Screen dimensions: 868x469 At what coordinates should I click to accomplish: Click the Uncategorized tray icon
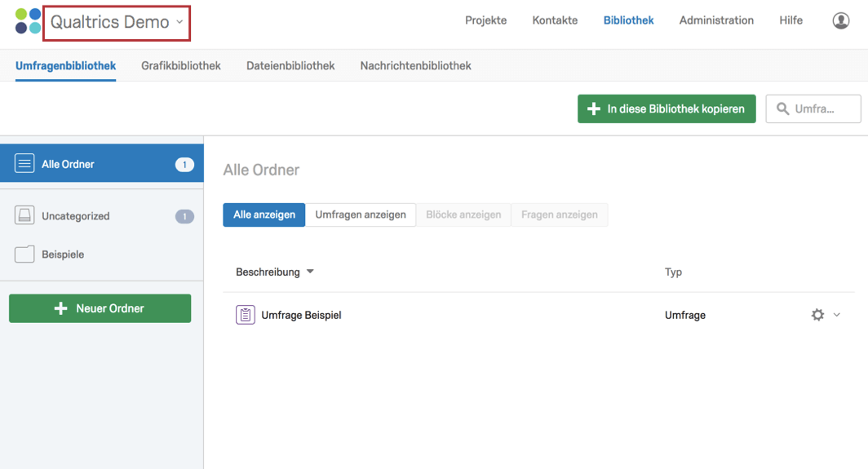click(24, 215)
